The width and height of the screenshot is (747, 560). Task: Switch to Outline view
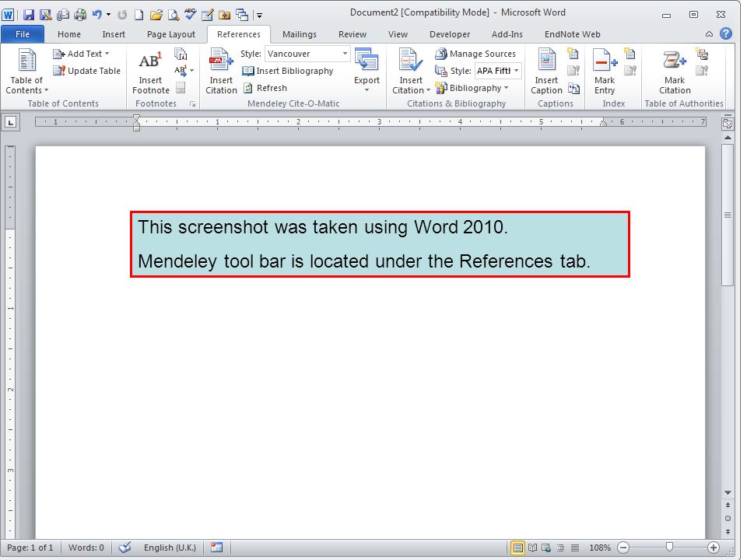(x=560, y=548)
